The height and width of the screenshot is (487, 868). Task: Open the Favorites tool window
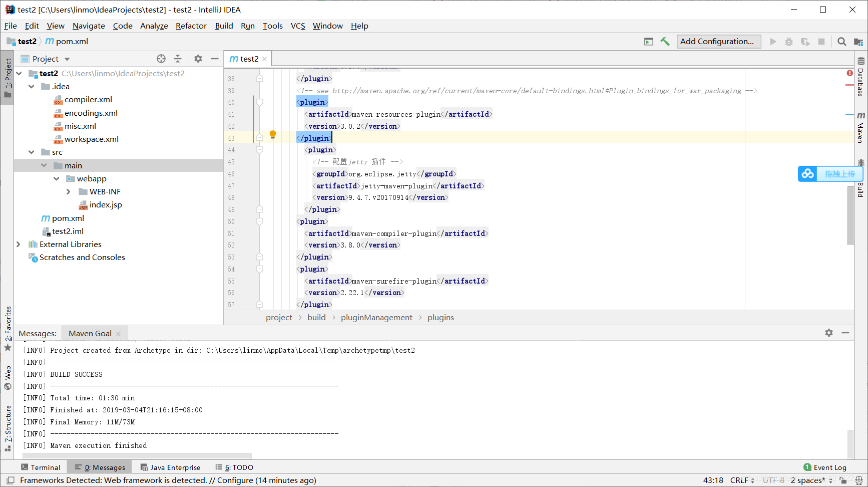(8, 328)
